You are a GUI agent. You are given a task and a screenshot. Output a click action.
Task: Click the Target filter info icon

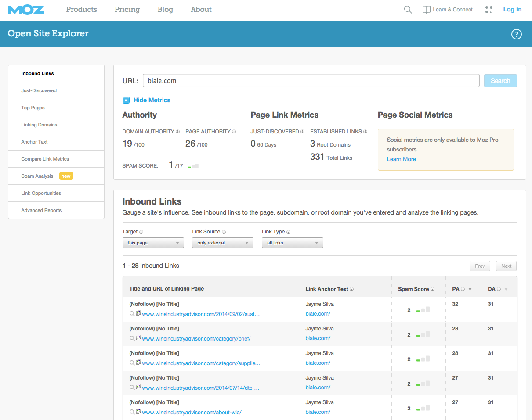pyautogui.click(x=141, y=232)
